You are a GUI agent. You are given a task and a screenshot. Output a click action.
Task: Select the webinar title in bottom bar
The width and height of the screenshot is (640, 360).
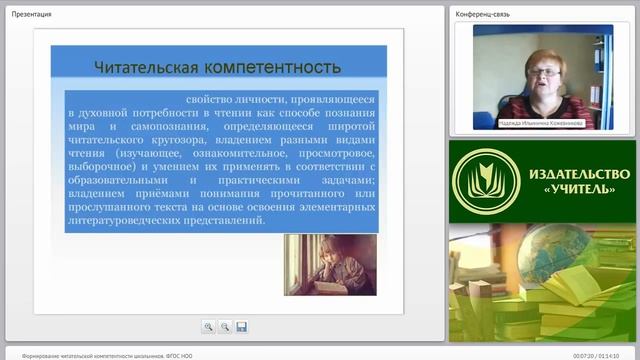coord(107,356)
